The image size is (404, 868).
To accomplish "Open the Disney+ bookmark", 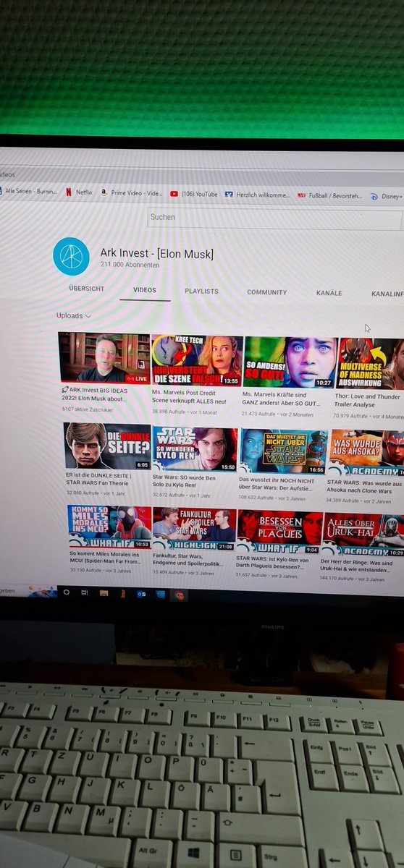I will 386,196.
